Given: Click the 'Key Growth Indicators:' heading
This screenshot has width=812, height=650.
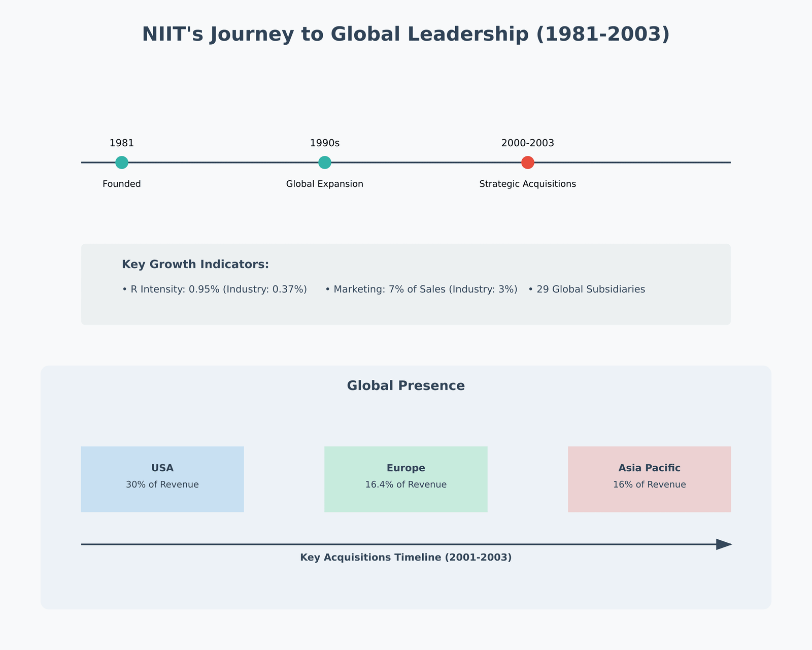Looking at the screenshot, I should 195,265.
